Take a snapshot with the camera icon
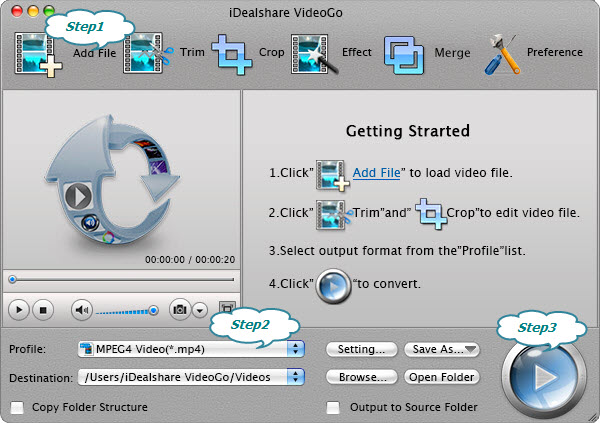The image size is (600, 423). coord(179,309)
